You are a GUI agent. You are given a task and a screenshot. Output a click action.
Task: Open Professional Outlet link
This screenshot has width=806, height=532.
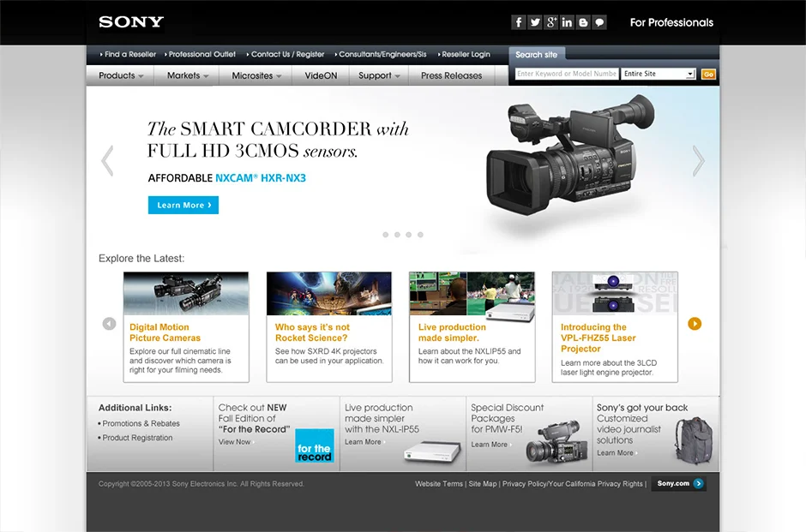(x=200, y=55)
